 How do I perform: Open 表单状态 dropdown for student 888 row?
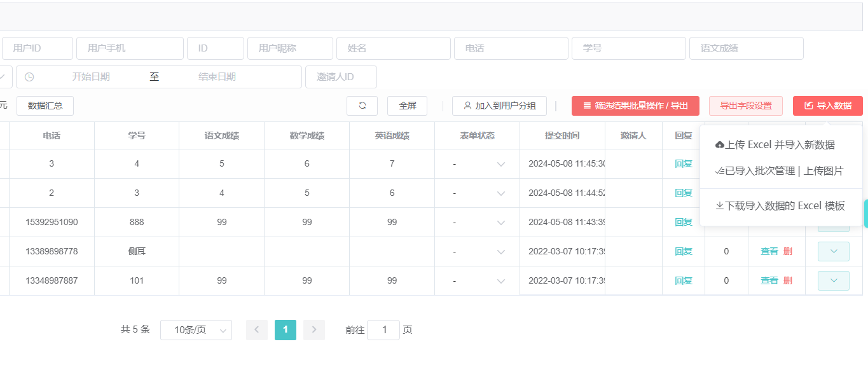point(477,223)
